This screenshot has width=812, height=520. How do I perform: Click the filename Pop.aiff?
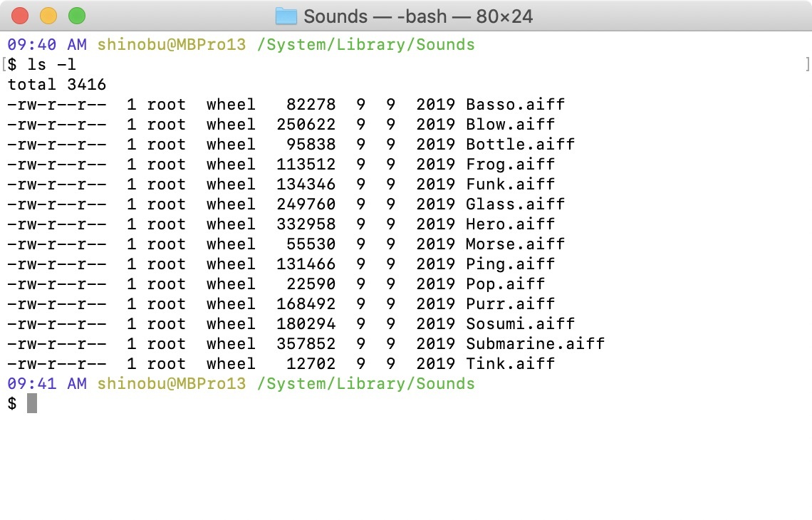pos(506,284)
